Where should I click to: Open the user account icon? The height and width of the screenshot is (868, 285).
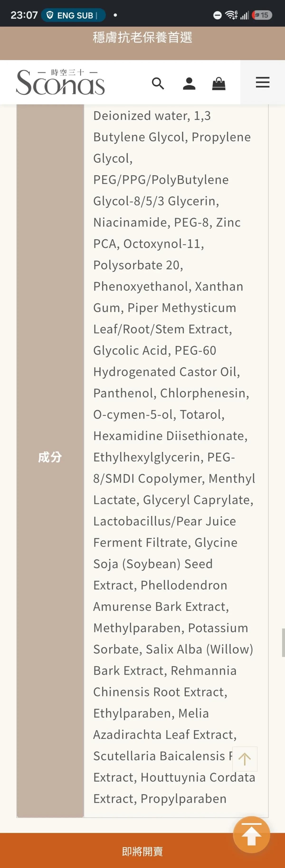(x=189, y=83)
